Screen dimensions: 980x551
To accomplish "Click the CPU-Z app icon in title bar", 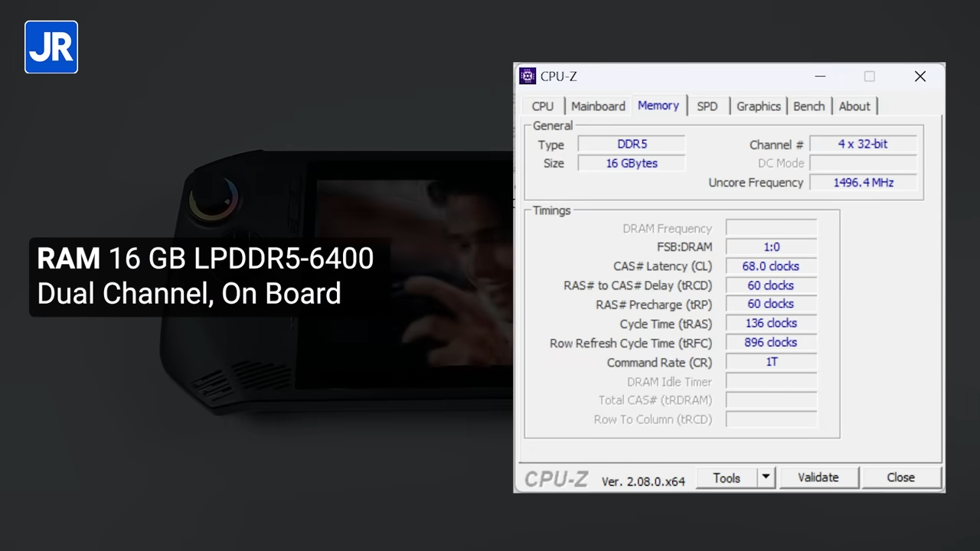I will tap(528, 76).
